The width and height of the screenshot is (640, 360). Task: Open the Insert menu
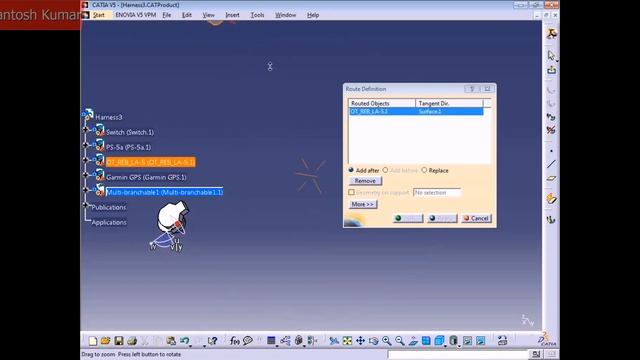(x=232, y=15)
